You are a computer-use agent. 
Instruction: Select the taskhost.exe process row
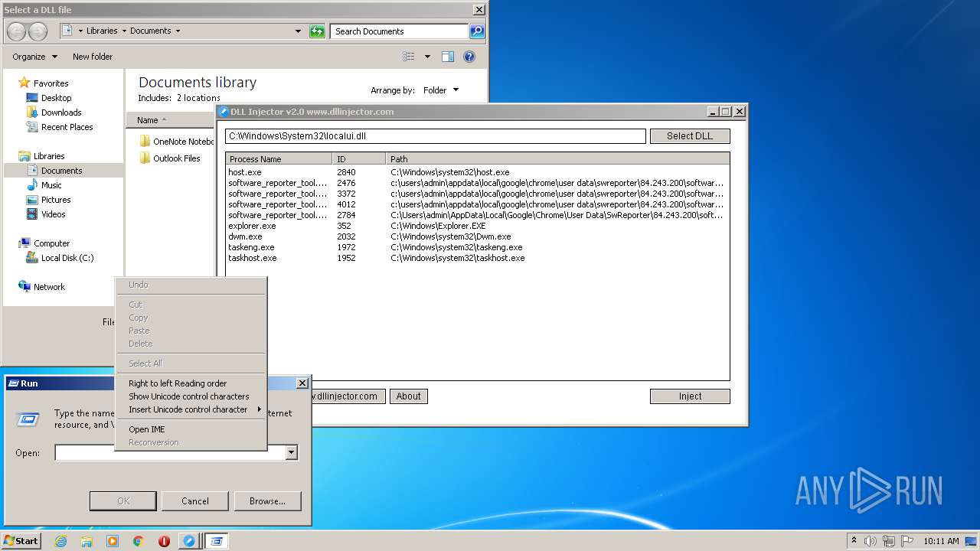(477, 258)
